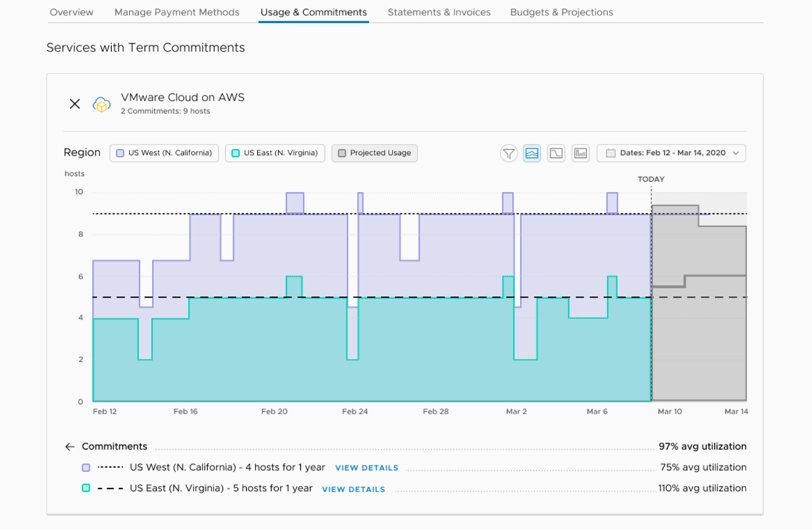Switch to the bar chart view

580,153
